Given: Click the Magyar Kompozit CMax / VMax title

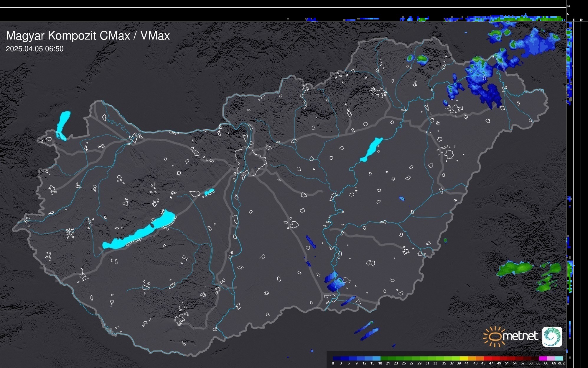Looking at the screenshot, I should pyautogui.click(x=88, y=36).
